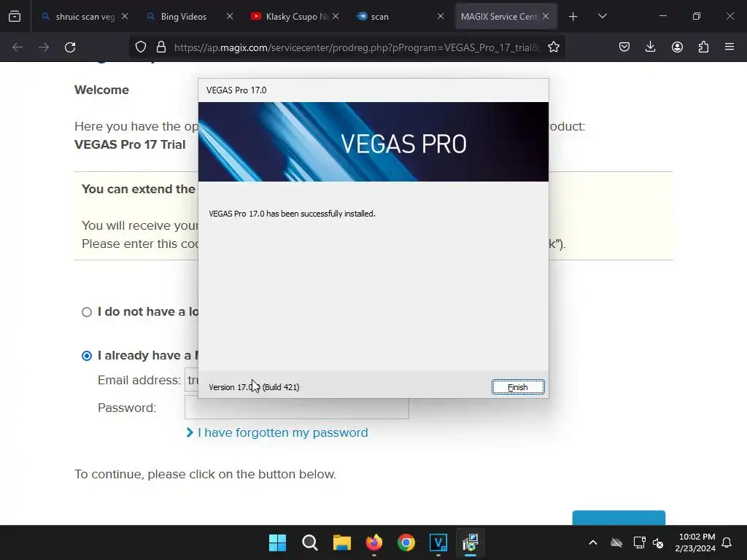
Task: Open tracking protection shield icon
Action: coord(141,47)
